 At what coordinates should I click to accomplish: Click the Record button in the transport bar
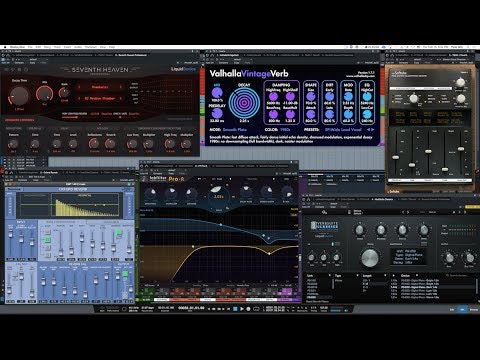tap(248, 309)
